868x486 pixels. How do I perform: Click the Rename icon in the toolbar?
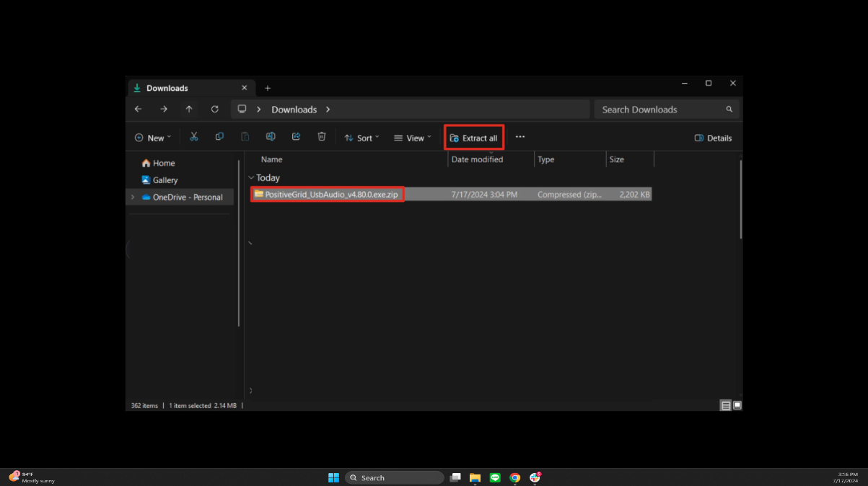(271, 137)
